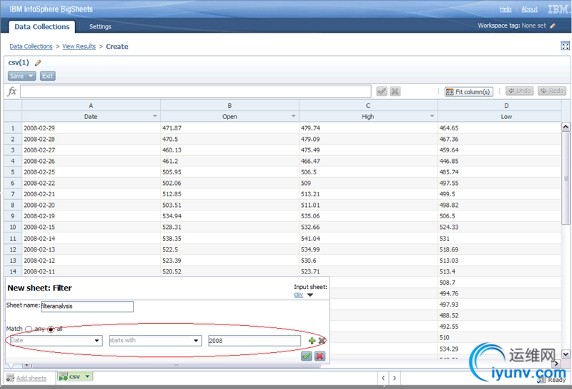The image size is (572, 389).
Task: Click the Exit button
Action: (47, 76)
